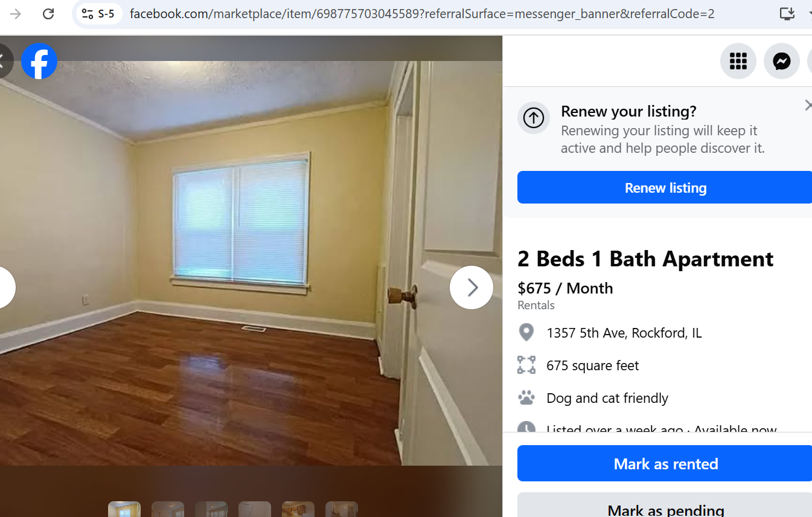Screen dimensions: 812x517
Task: Show next photo with right chevron
Action: [472, 287]
